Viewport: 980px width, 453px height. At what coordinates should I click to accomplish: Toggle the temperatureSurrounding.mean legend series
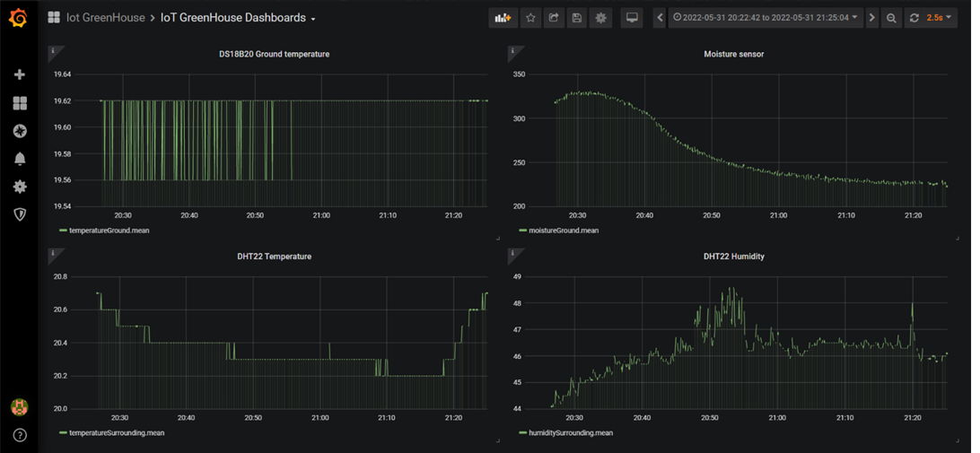point(117,432)
